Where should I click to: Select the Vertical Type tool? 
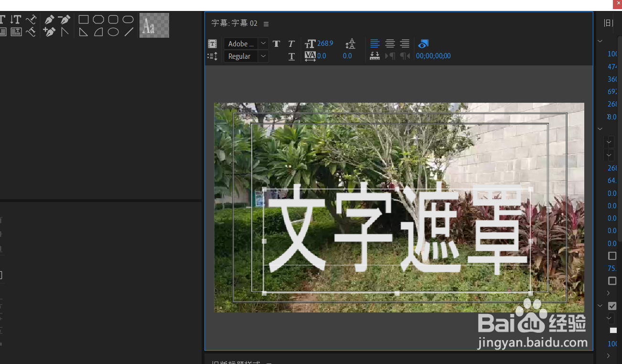(x=16, y=19)
